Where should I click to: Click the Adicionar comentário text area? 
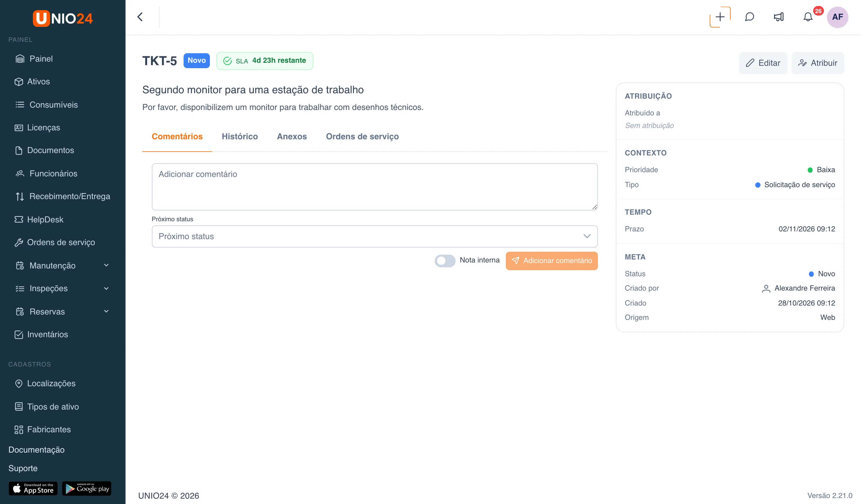point(375,187)
